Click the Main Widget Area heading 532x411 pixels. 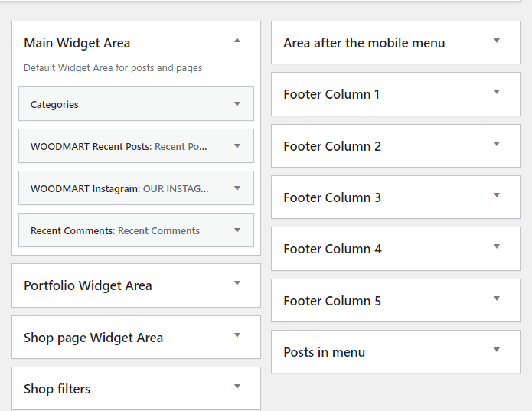coord(77,44)
